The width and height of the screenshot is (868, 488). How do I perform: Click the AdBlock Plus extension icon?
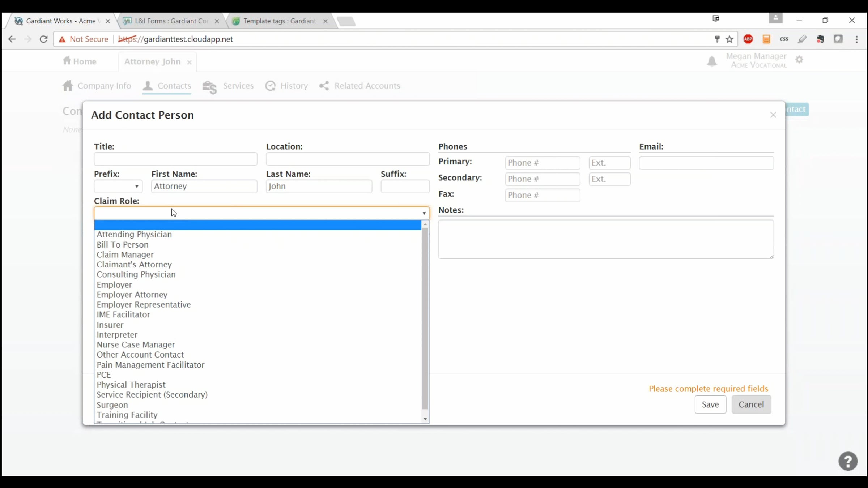[748, 39]
